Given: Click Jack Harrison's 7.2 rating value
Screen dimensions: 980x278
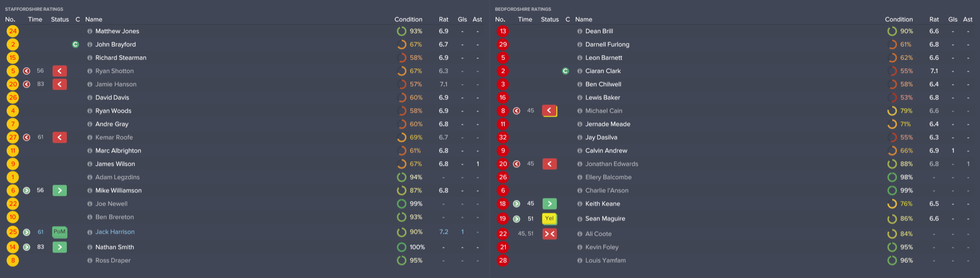Looking at the screenshot, I should tap(444, 232).
